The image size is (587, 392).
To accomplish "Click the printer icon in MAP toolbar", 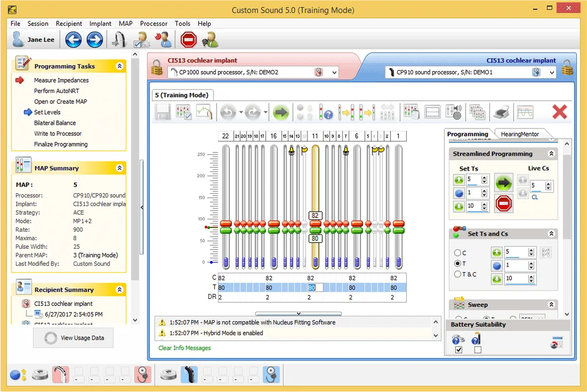I will pos(501,112).
